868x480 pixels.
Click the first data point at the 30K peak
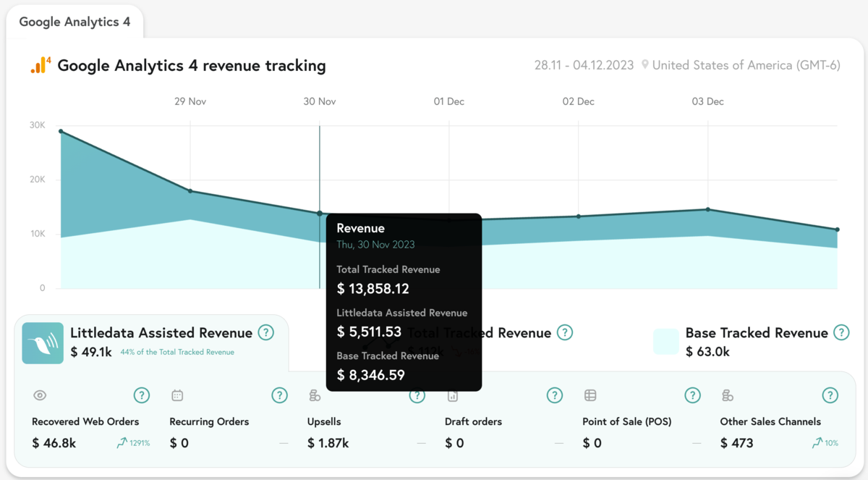(61, 131)
